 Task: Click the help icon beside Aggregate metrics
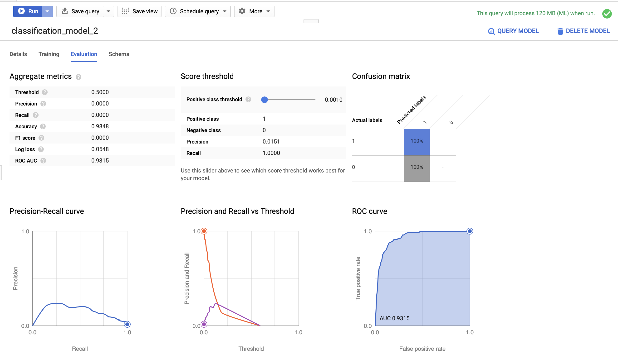(x=78, y=77)
